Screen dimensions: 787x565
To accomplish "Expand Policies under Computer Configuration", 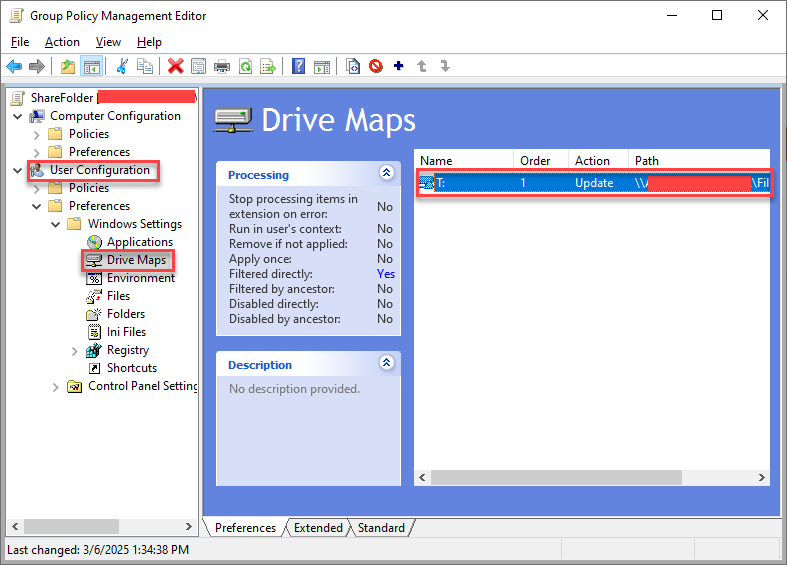I will click(x=37, y=134).
